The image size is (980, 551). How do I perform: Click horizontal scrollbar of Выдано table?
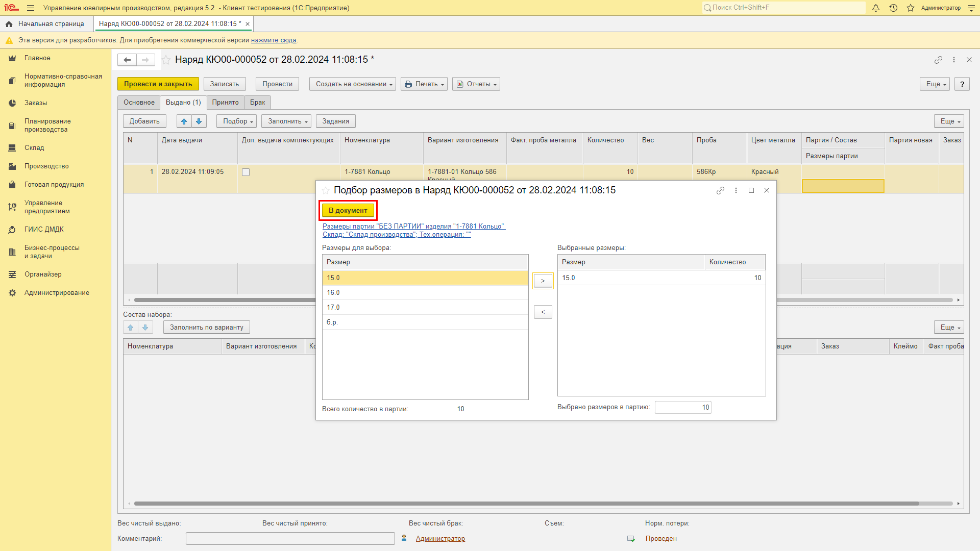[543, 300]
